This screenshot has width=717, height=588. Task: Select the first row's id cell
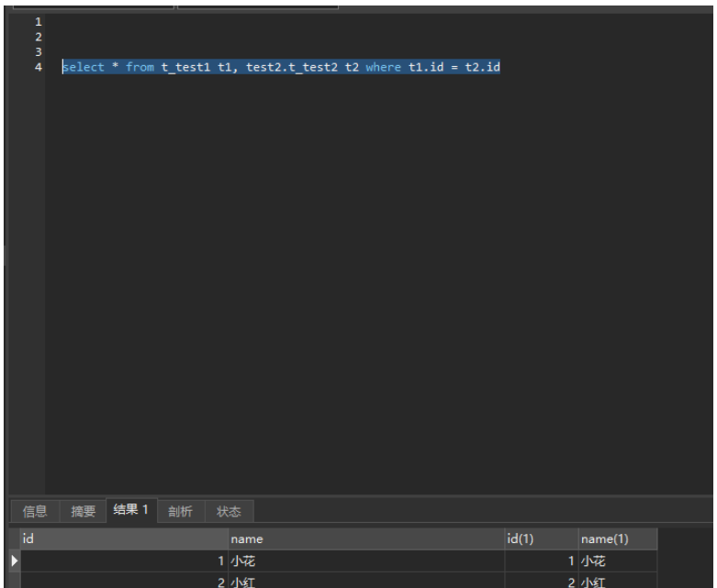124,561
